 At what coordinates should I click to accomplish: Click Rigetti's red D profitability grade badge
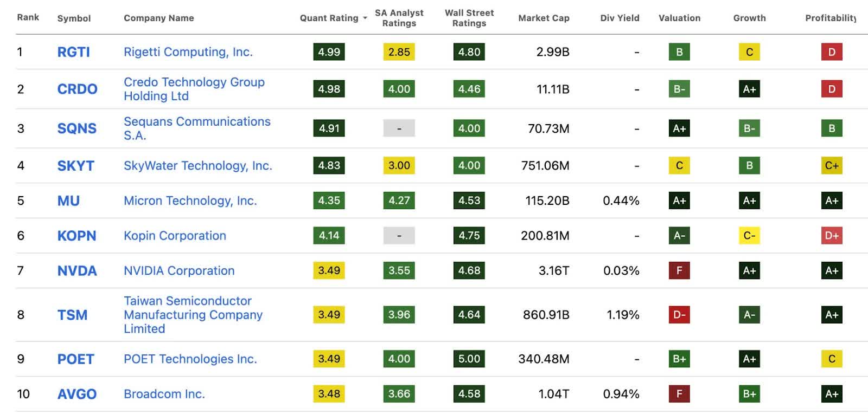click(x=832, y=52)
